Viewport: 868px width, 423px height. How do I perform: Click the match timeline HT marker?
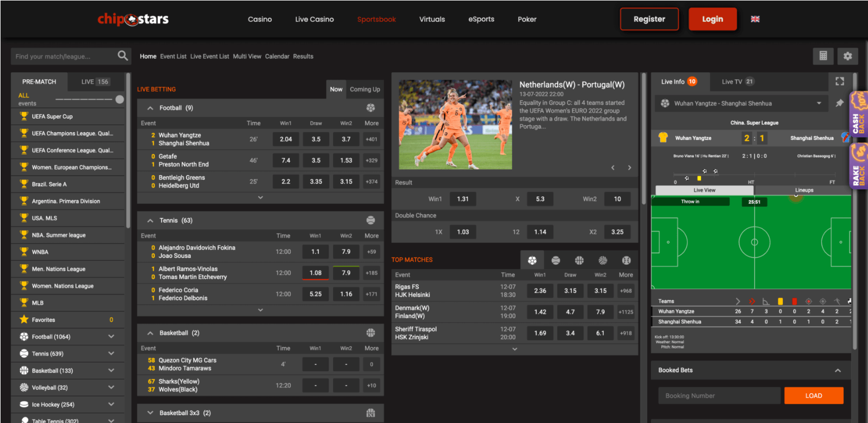point(751,182)
